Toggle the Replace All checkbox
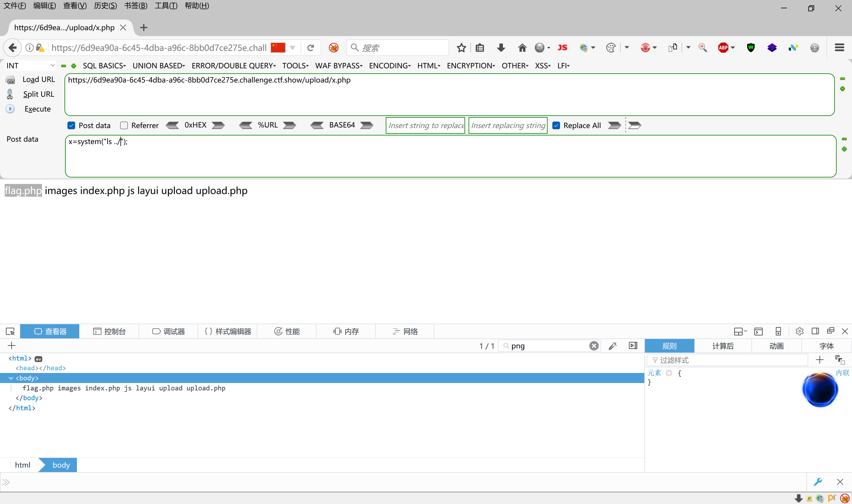 click(556, 126)
